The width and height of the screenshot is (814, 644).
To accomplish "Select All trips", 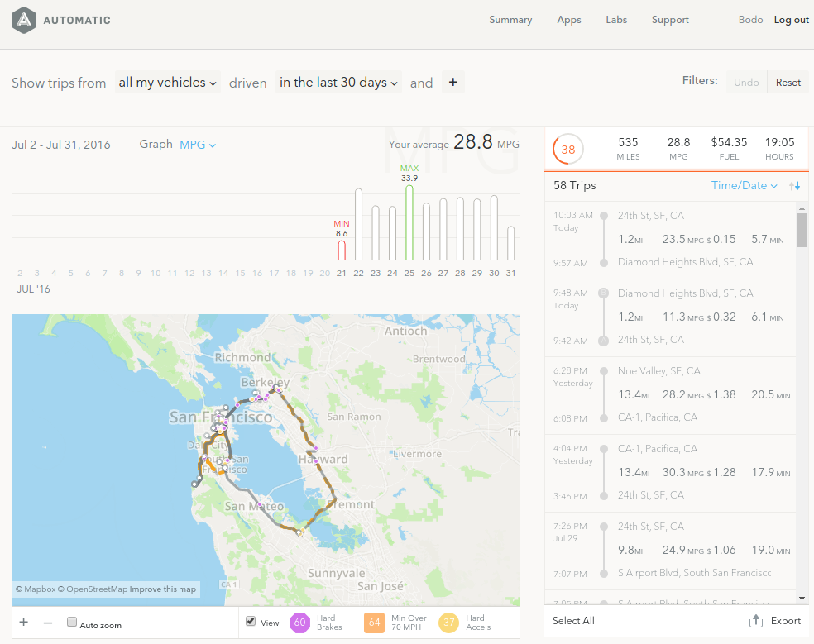I will [573, 621].
